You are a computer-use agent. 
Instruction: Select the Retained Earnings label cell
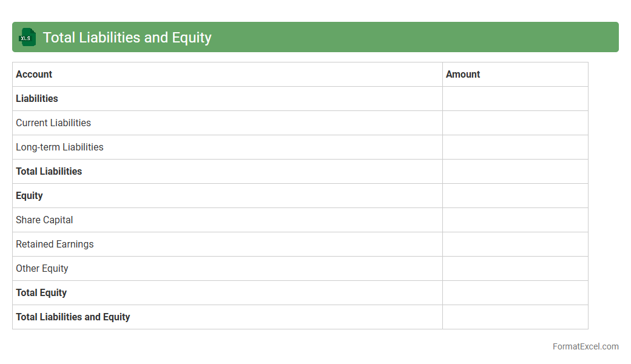tap(55, 244)
